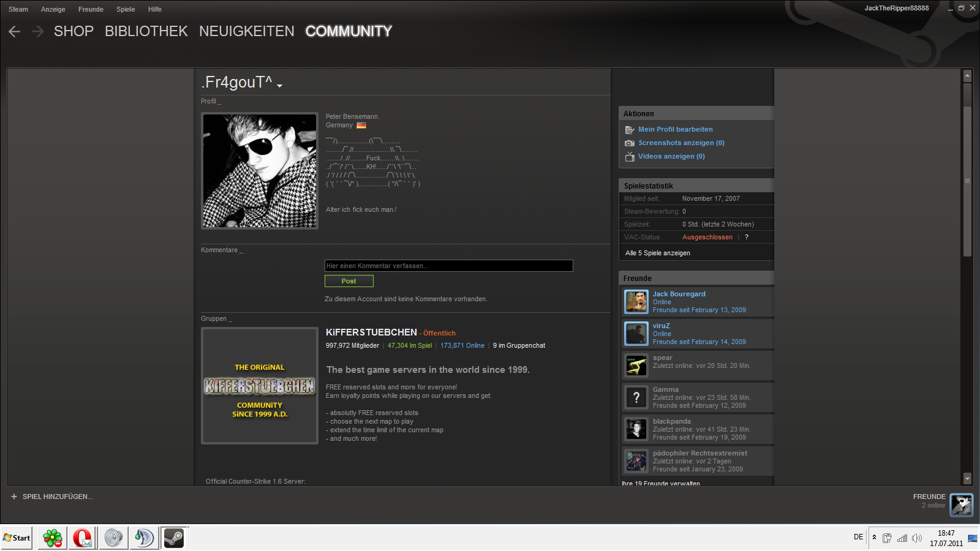Viewport: 980px width, 551px height.
Task: Open the Spiele menu
Action: pos(126,9)
